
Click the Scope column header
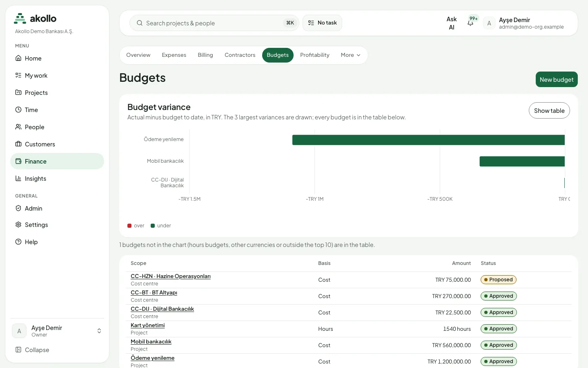click(138, 263)
